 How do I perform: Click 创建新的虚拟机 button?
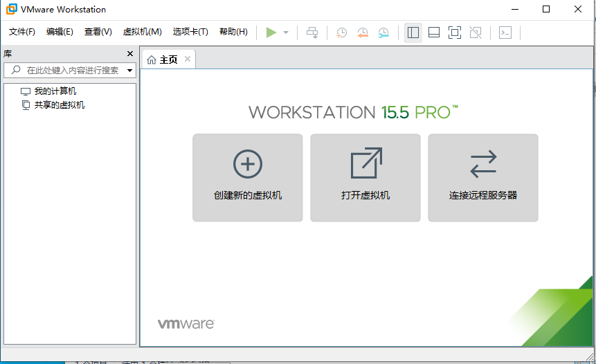point(247,177)
